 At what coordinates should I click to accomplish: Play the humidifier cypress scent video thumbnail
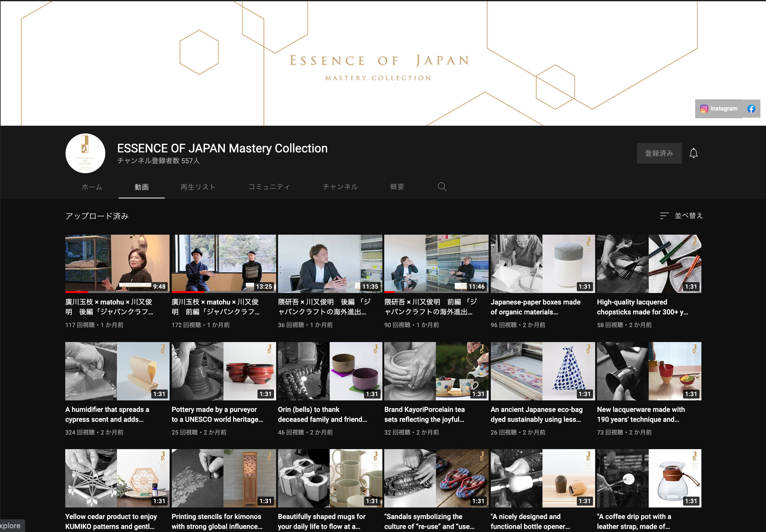tap(117, 371)
